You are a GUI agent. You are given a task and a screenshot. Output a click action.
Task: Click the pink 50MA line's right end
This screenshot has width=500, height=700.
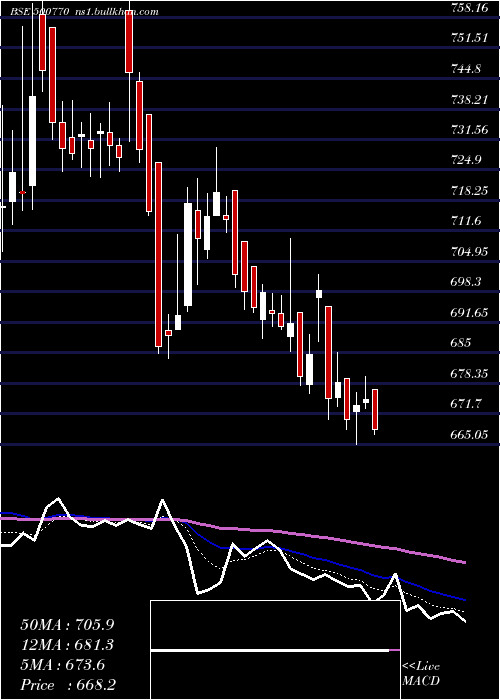tap(464, 562)
